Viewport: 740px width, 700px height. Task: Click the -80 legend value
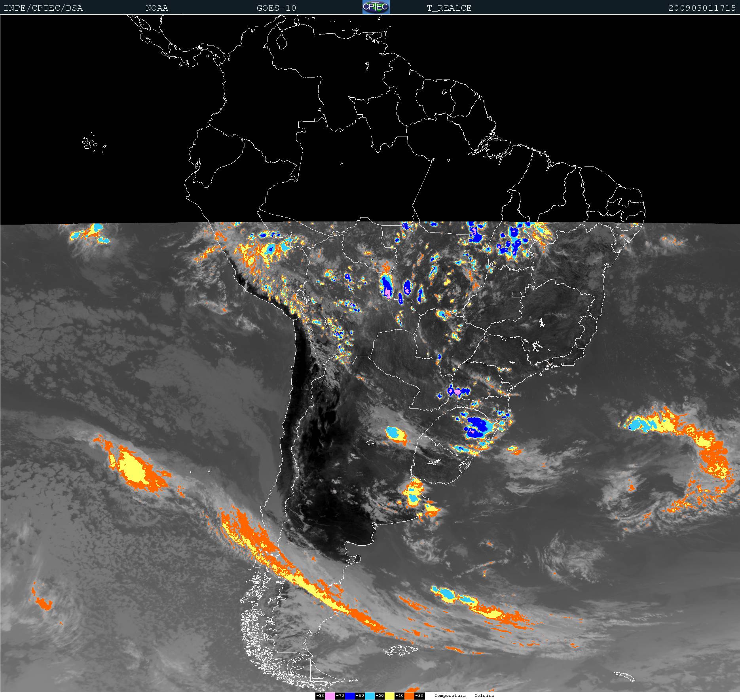click(320, 696)
